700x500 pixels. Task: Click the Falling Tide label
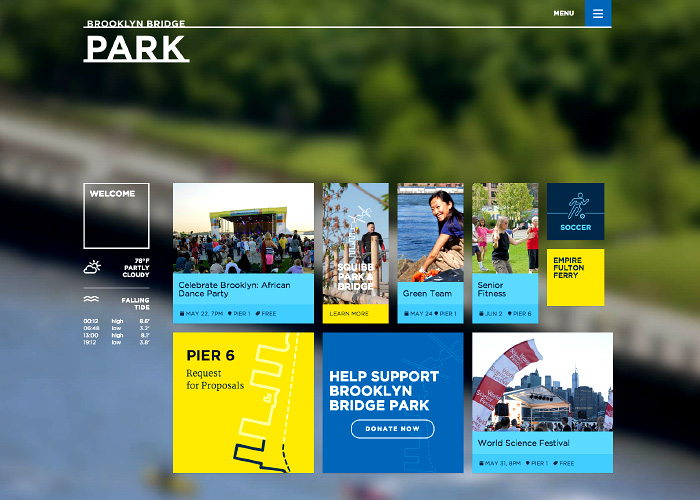click(x=136, y=304)
